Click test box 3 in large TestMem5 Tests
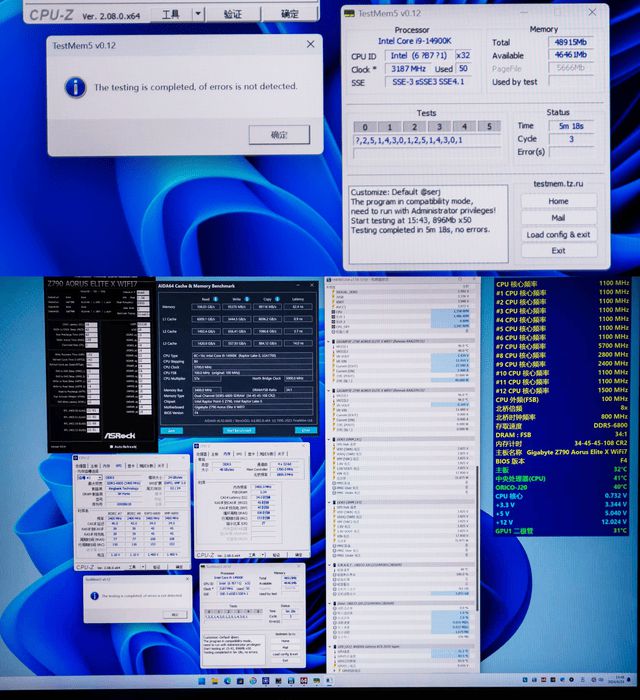 click(439, 127)
